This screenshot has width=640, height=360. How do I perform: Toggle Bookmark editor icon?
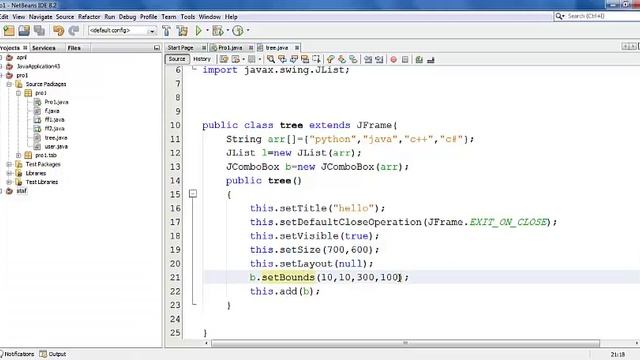click(353, 60)
